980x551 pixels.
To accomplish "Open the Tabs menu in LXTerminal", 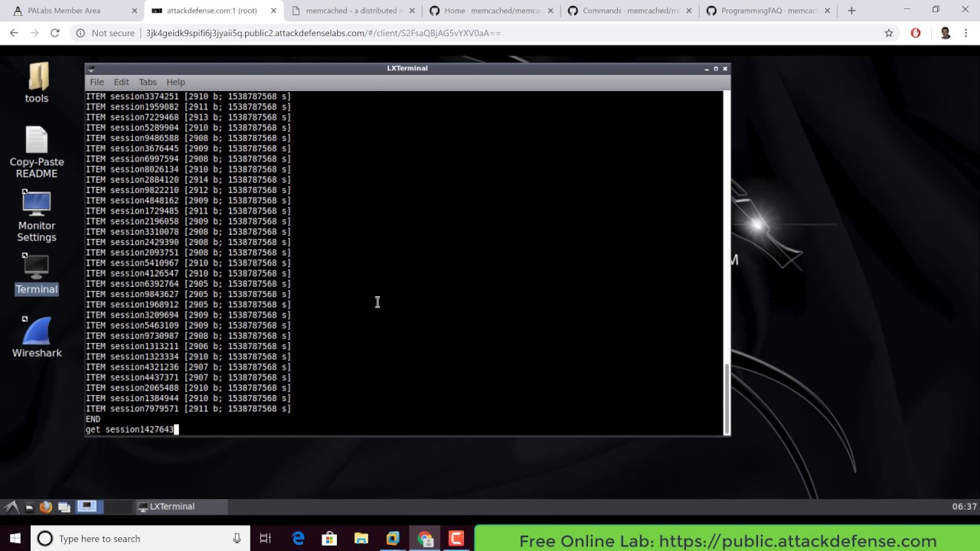I will click(x=147, y=82).
